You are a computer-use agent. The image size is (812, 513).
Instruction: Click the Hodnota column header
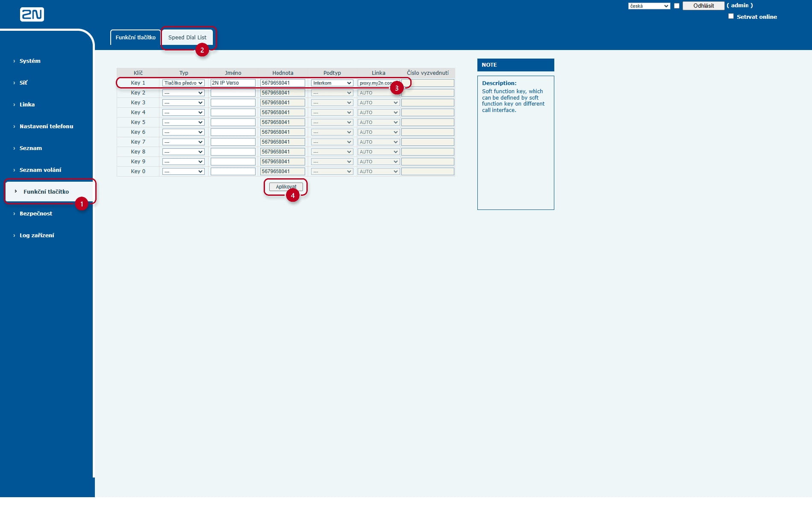pyautogui.click(x=283, y=73)
